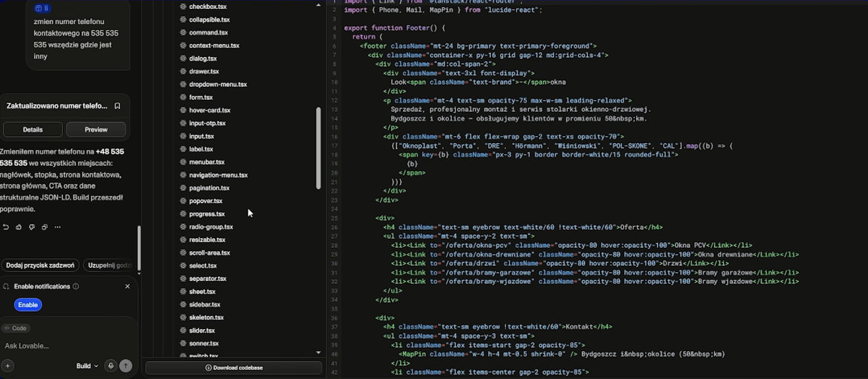868x379 pixels.
Task: Copy the response using the copy icon
Action: [45, 227]
